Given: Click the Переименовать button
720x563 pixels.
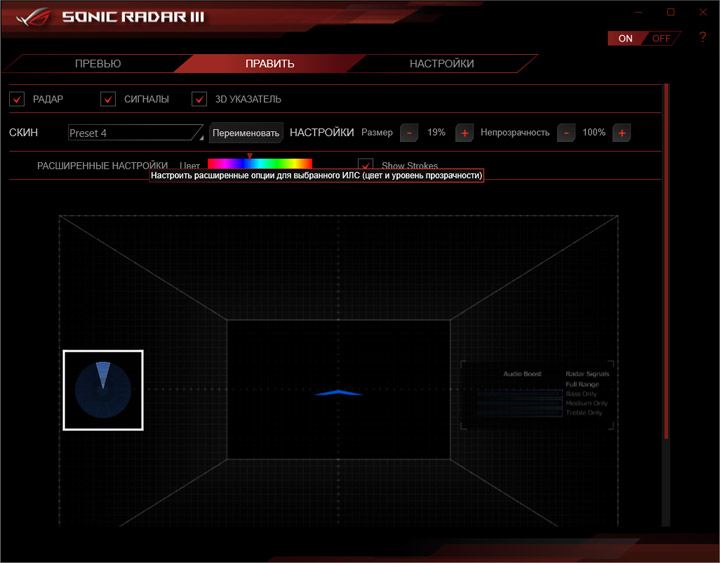Looking at the screenshot, I should 246,133.
